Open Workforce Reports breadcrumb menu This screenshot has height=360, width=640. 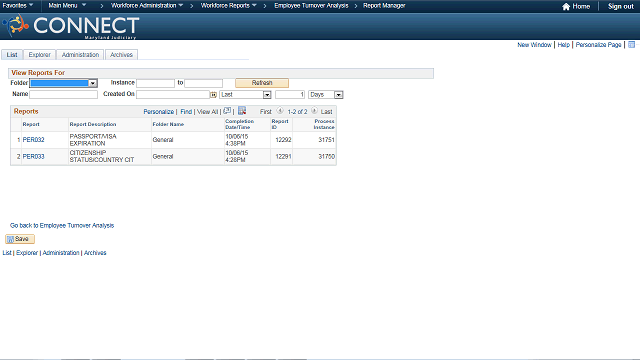tap(229, 6)
